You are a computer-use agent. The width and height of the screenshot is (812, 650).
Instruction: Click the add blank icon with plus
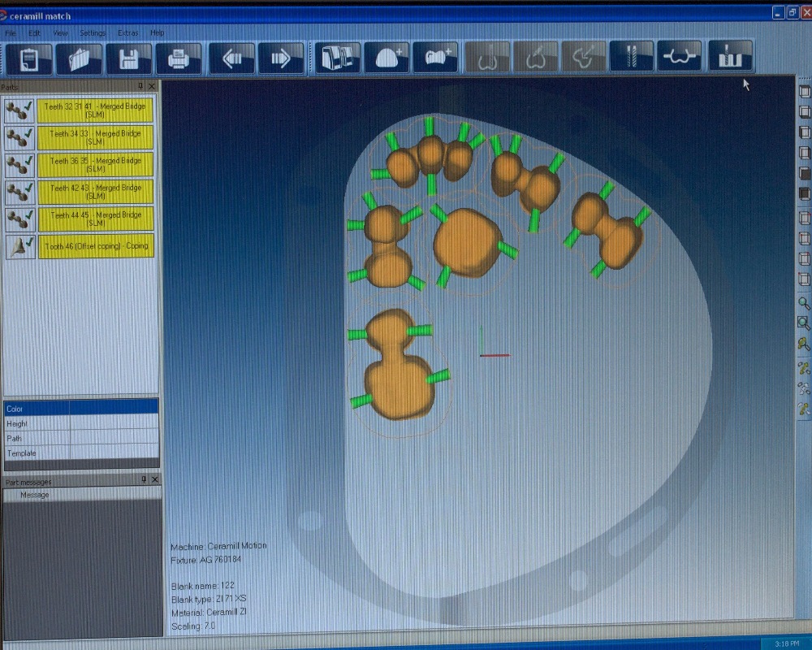(x=387, y=58)
